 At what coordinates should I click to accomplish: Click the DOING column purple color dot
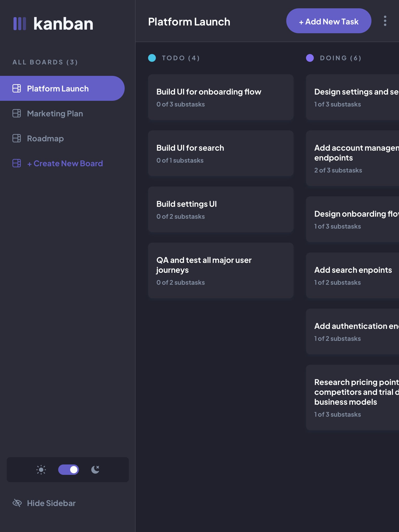310,58
